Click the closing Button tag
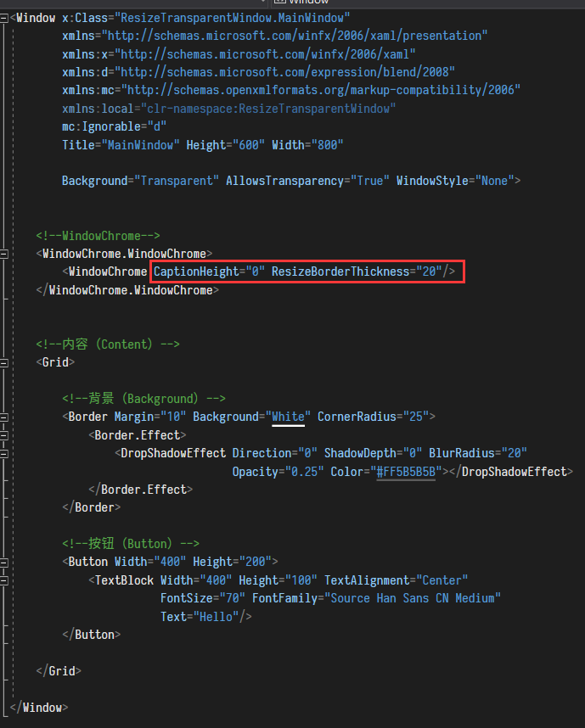Image resolution: width=585 pixels, height=728 pixels. (x=92, y=635)
